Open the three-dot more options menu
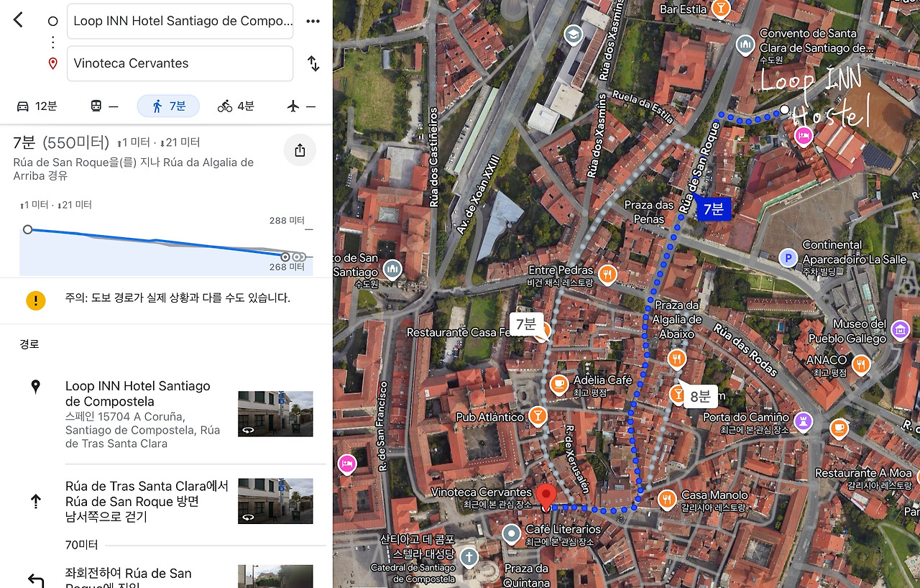920x588 pixels. point(313,22)
